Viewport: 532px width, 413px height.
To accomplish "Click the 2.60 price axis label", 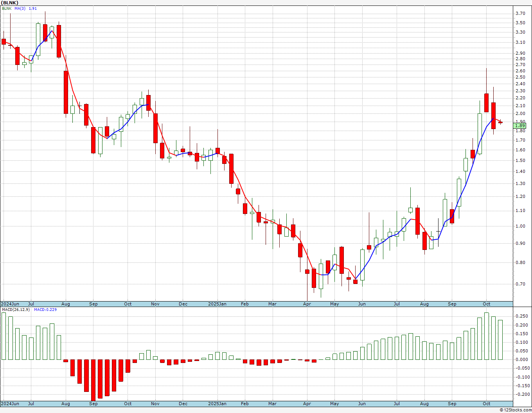I will 520,71.
